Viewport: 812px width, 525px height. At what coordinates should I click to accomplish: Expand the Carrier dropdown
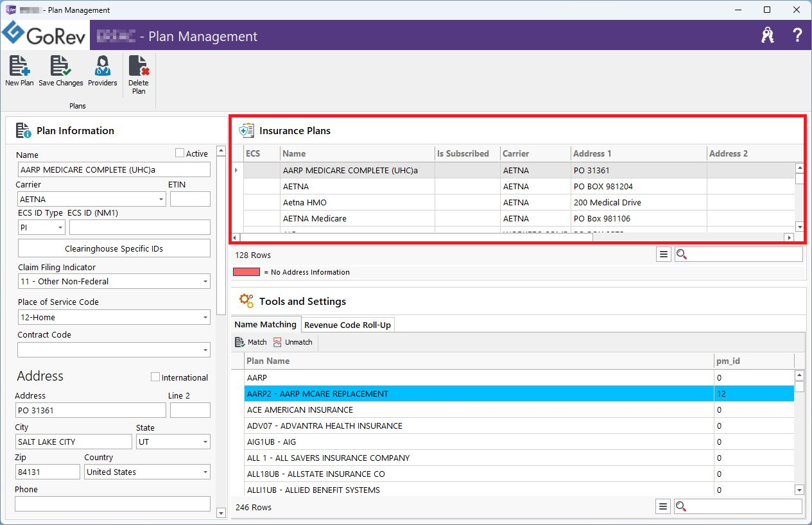[161, 200]
